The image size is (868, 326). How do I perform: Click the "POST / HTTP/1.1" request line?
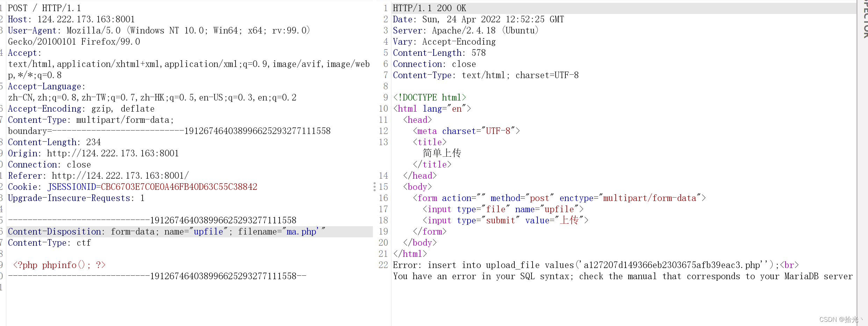point(44,8)
